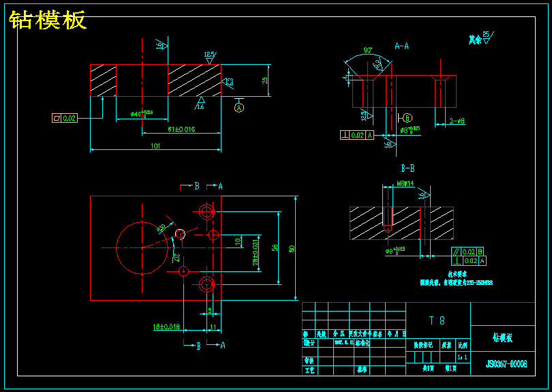
Task: Click the 标准化 cell in title block
Action: tap(363, 343)
